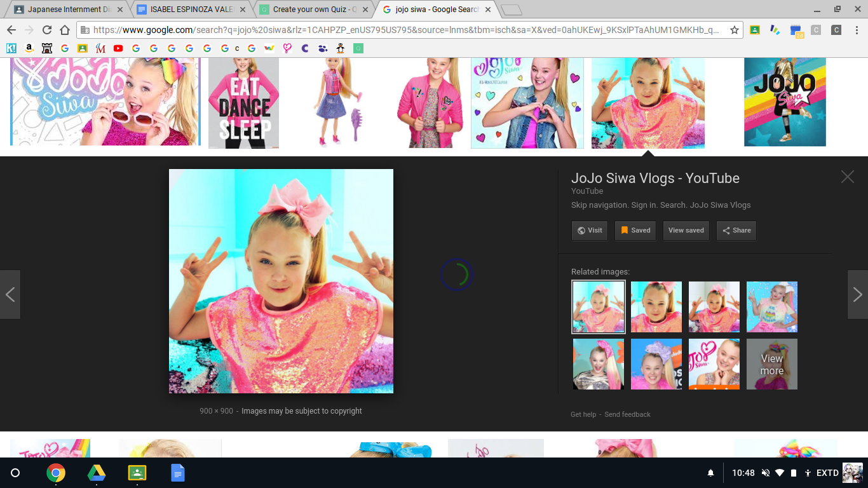Open the purple paw bookmark
868x488 pixels.
[323, 48]
